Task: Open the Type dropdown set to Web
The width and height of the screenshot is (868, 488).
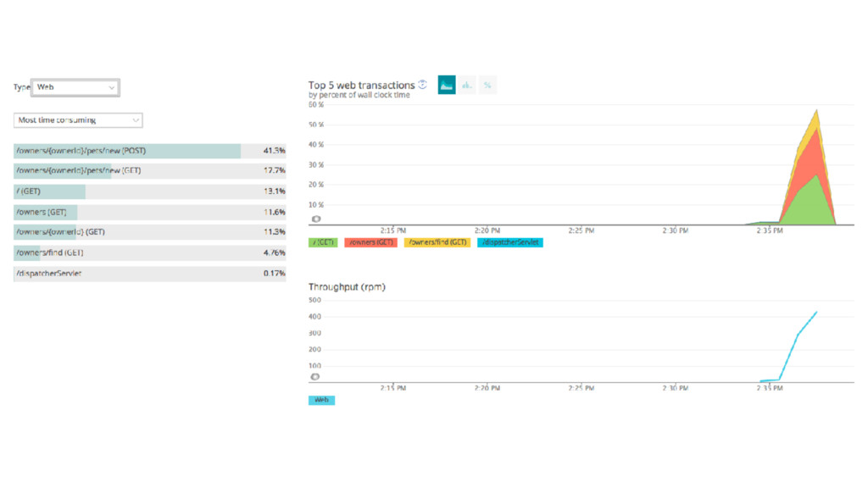Action: tap(75, 87)
